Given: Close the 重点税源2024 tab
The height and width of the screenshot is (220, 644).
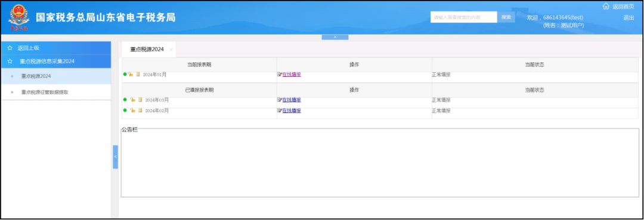Looking at the screenshot, I should [171, 49].
